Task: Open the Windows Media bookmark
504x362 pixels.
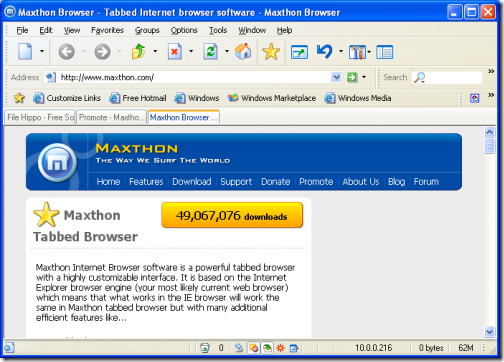Action: click(x=358, y=98)
